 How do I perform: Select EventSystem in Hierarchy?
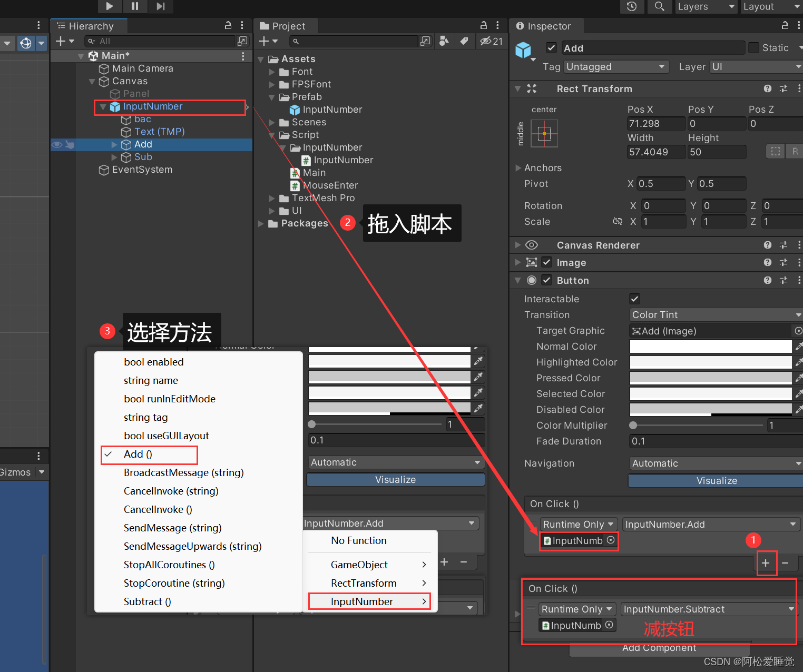tap(142, 170)
